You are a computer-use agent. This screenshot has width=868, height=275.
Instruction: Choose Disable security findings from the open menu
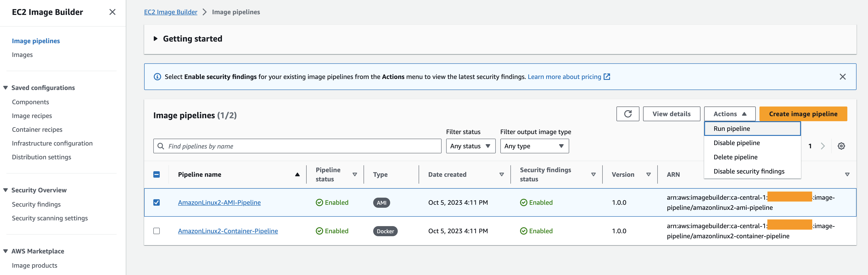pos(749,171)
